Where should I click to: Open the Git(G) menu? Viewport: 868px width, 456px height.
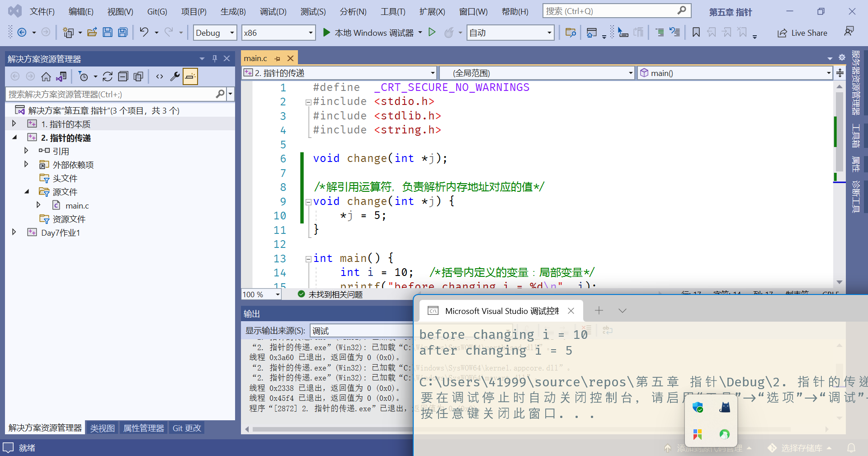coord(157,11)
